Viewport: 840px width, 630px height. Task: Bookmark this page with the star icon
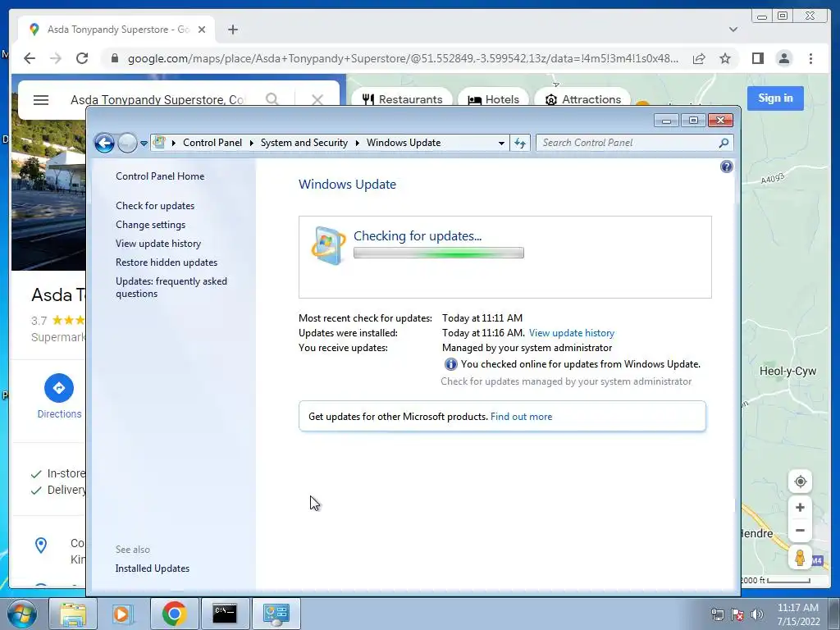[x=725, y=58]
